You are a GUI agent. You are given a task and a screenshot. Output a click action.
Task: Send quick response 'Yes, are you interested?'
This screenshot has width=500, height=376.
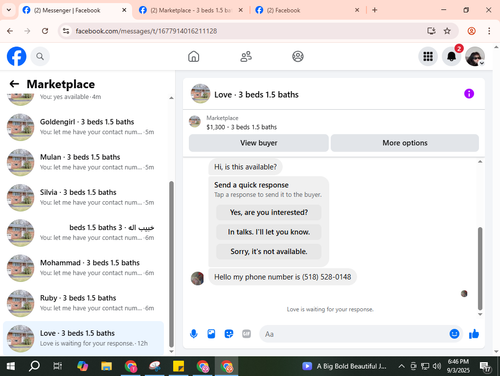[x=269, y=212]
